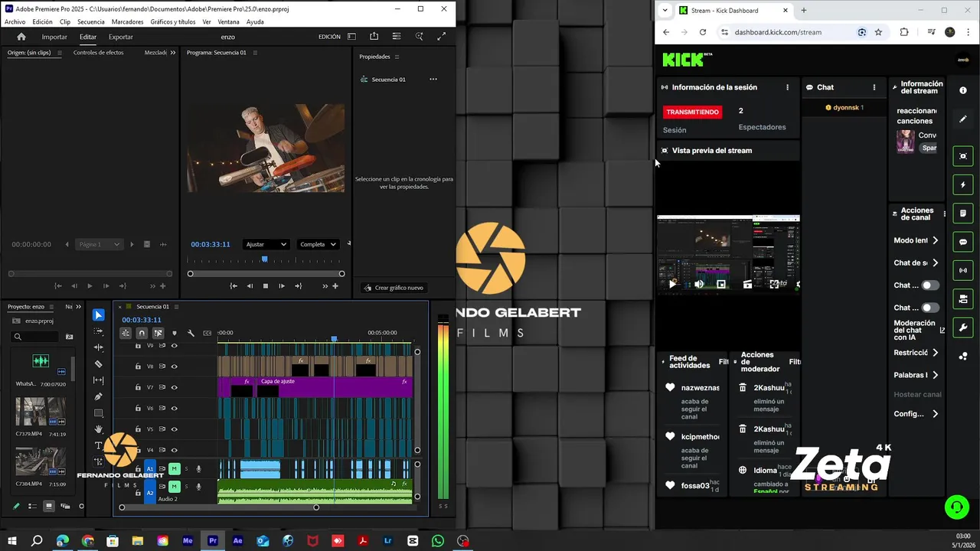Viewport: 980px width, 551px height.
Task: Select the Pen tool in Premiere
Action: pyautogui.click(x=98, y=396)
